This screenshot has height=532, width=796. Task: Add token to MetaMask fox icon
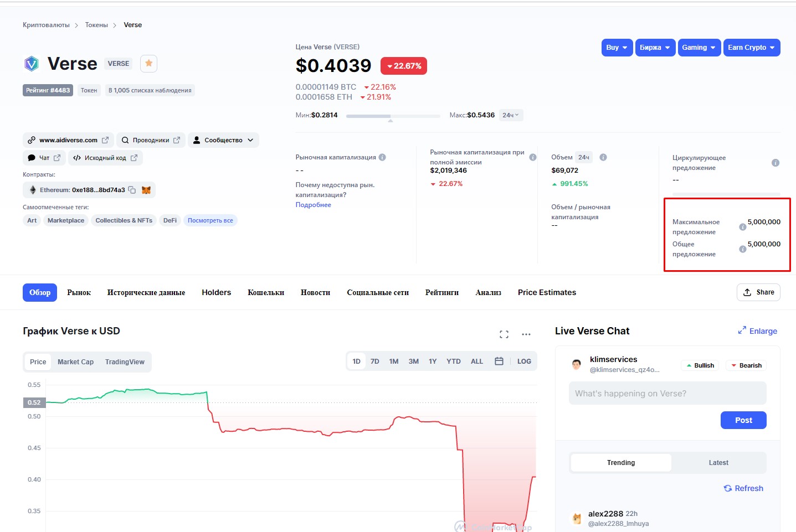(146, 190)
